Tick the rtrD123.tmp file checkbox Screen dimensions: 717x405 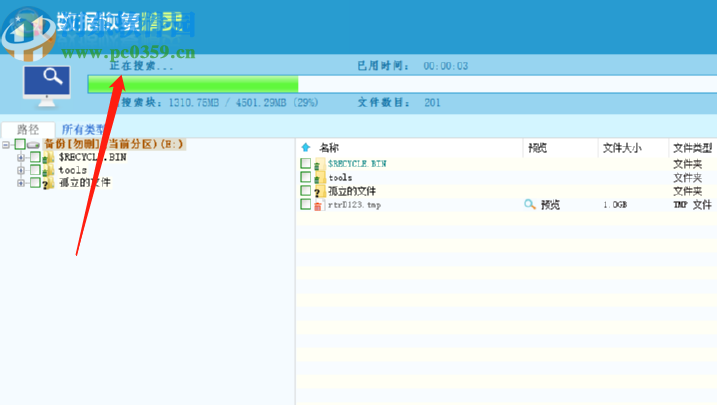click(x=305, y=204)
